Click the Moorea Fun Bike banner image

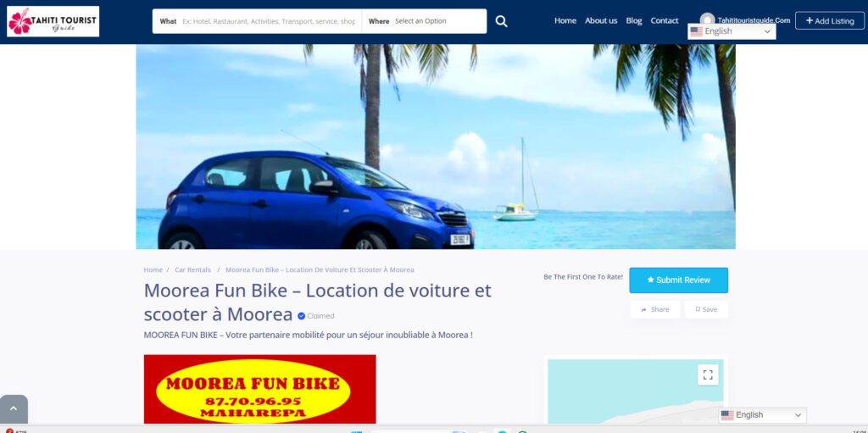pyautogui.click(x=259, y=389)
